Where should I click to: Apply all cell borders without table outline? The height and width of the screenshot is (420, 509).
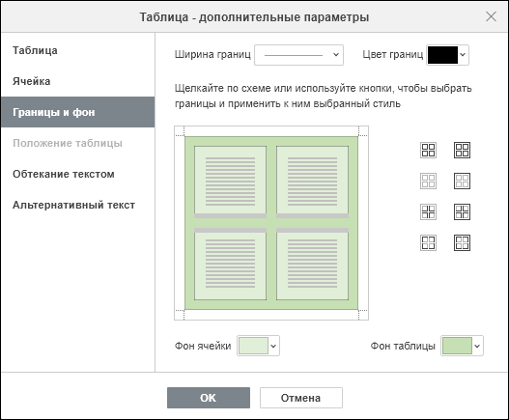[428, 150]
